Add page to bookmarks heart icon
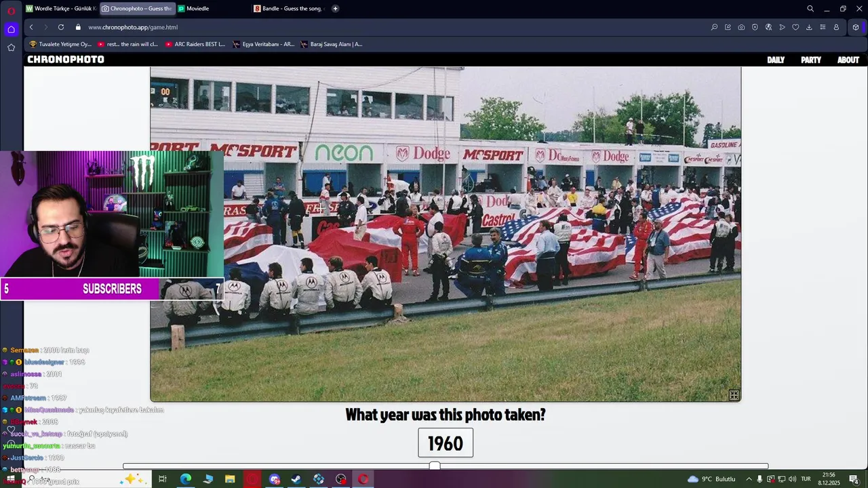This screenshot has width=868, height=488. point(795,27)
